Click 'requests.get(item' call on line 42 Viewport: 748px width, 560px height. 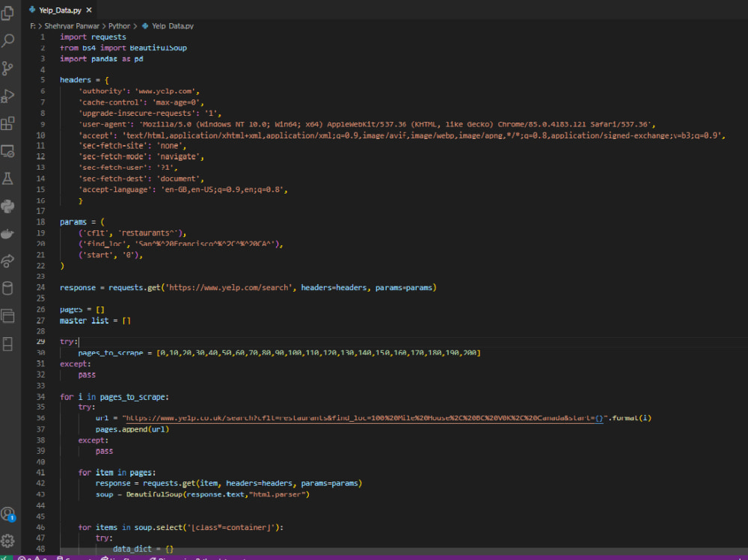pyautogui.click(x=180, y=484)
